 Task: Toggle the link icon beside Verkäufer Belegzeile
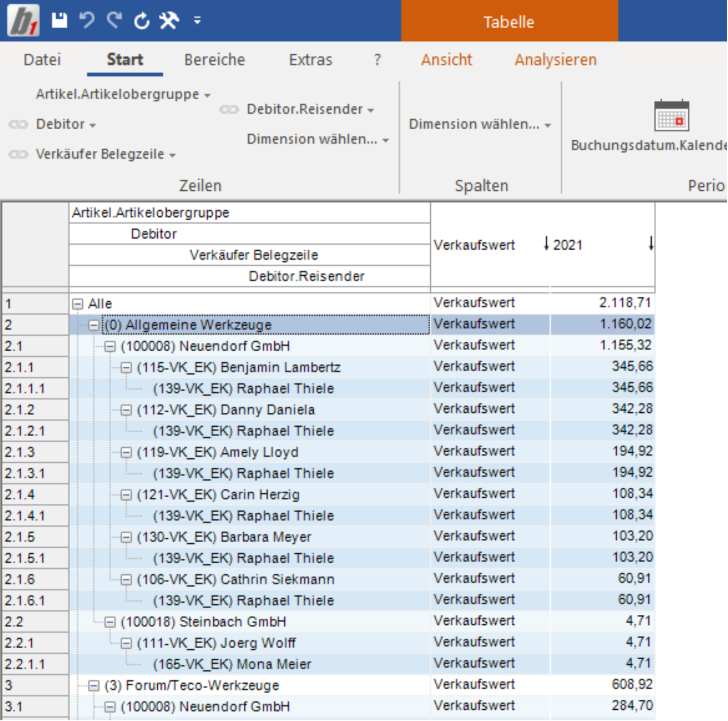(18, 154)
